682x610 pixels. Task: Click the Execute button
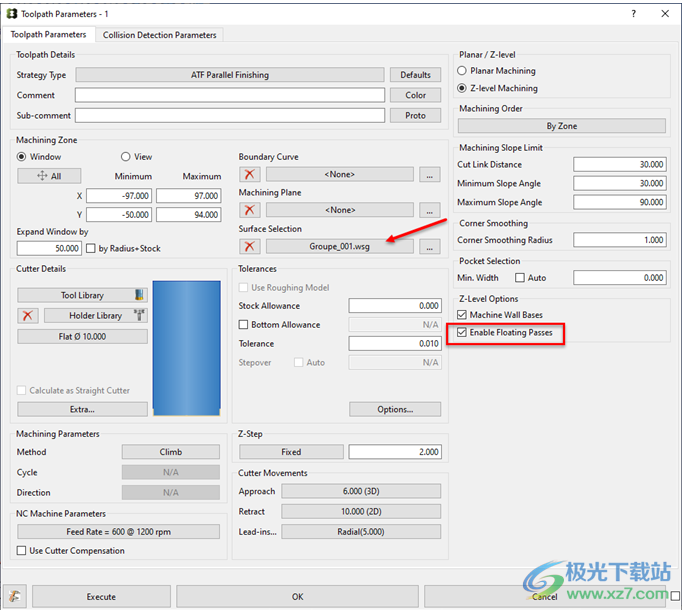pos(101,597)
